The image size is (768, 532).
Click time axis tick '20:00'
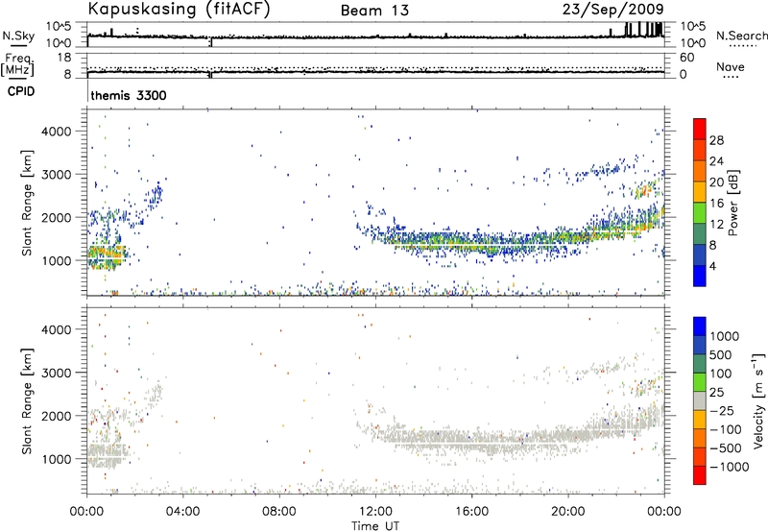pyautogui.click(x=568, y=512)
